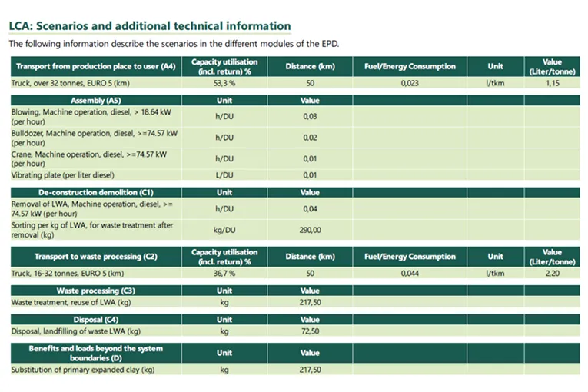The image size is (588, 392).
Task: Click the Blowing row value "0,03"
Action: (310, 117)
